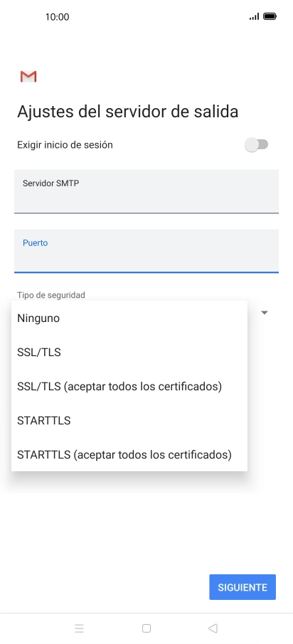Select Ninguno security option

129,318
